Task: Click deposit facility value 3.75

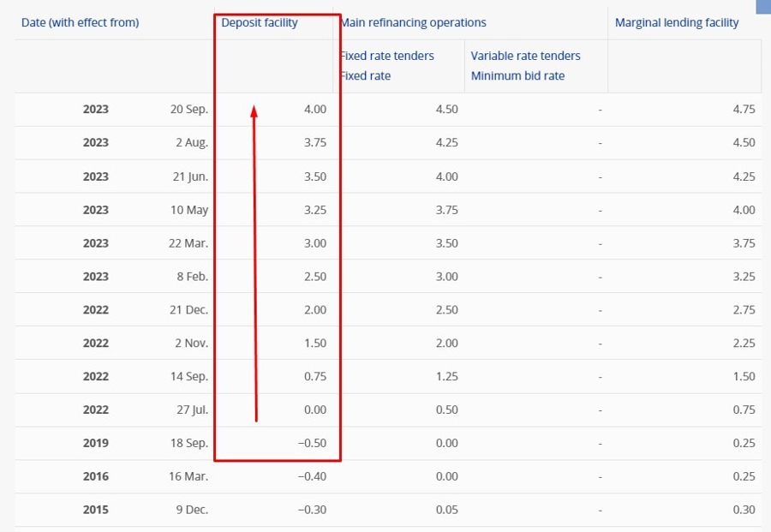Action: 314,142
